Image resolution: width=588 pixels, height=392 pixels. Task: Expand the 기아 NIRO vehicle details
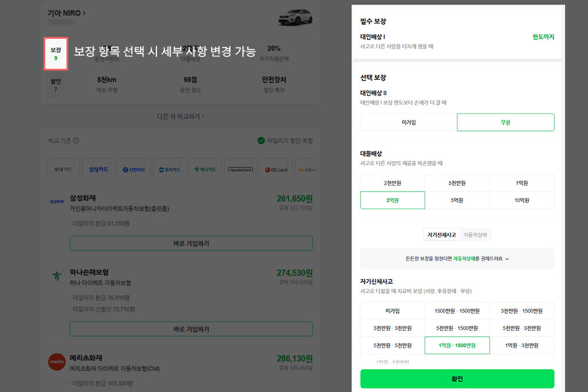click(66, 12)
